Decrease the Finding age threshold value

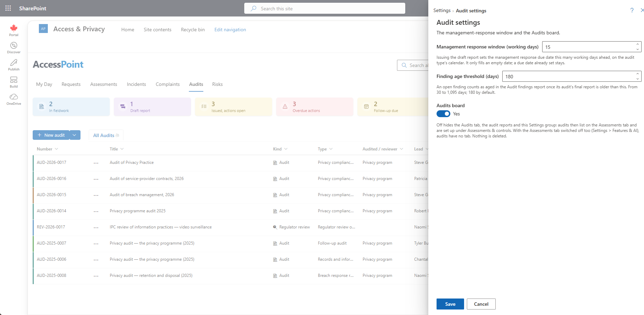pyautogui.click(x=637, y=79)
